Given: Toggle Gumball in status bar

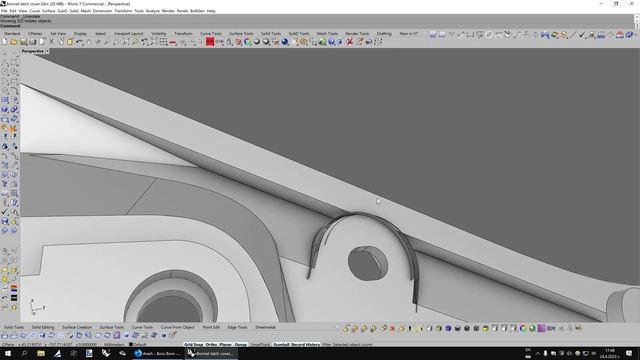Looking at the screenshot, I should coord(281,344).
